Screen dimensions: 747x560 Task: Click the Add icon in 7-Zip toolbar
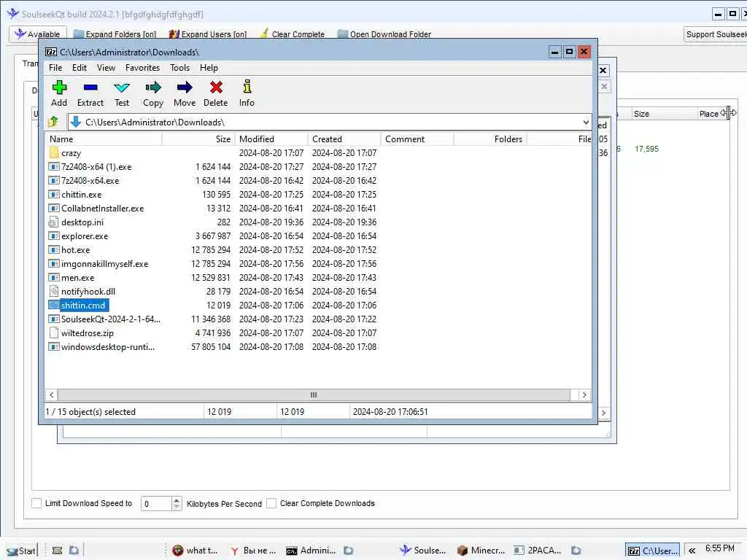[59, 87]
